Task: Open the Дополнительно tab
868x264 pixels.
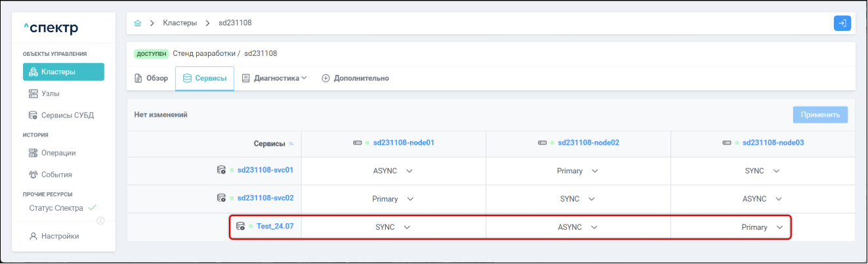Action: click(355, 78)
